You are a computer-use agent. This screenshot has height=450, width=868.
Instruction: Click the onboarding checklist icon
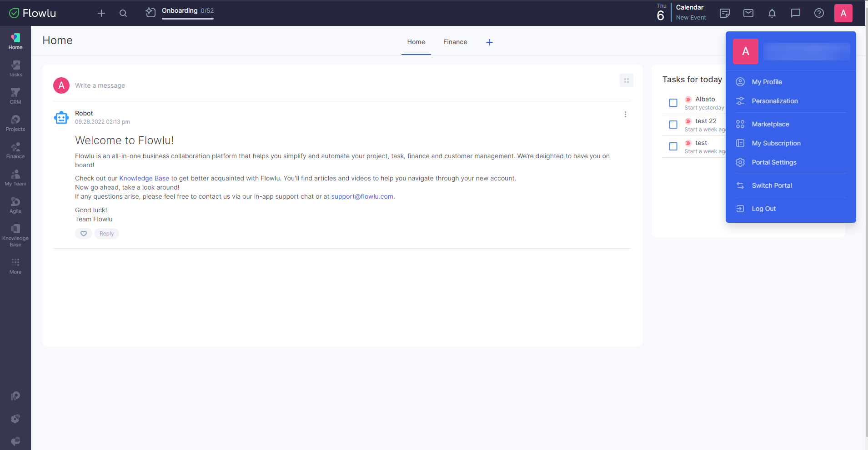pos(151,13)
